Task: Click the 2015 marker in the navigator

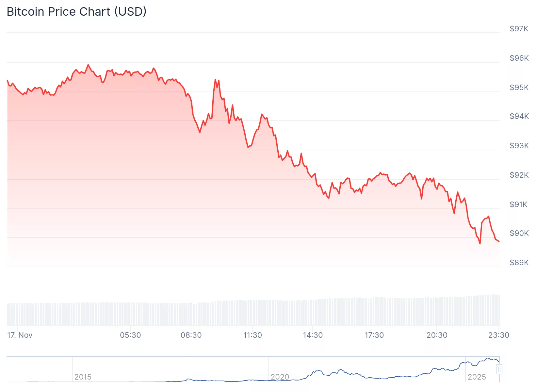Action: point(83,377)
